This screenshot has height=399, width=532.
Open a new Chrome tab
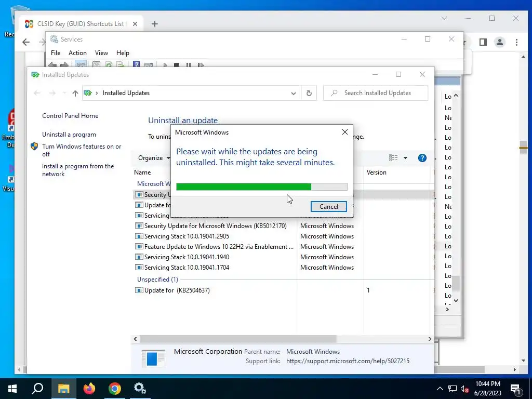coord(155,24)
